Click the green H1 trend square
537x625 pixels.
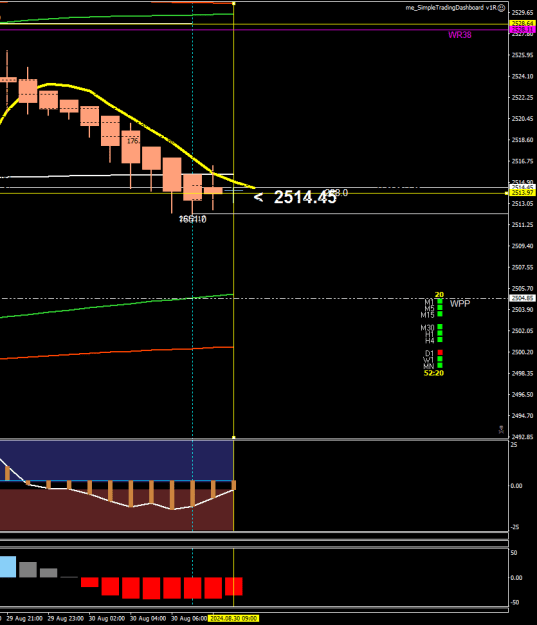[440, 333]
